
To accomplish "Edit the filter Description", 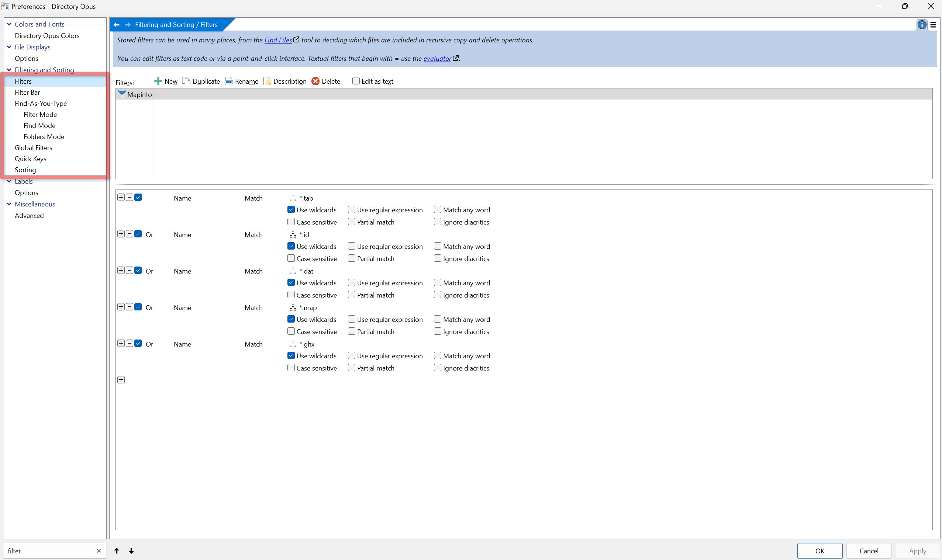I will coord(285,81).
